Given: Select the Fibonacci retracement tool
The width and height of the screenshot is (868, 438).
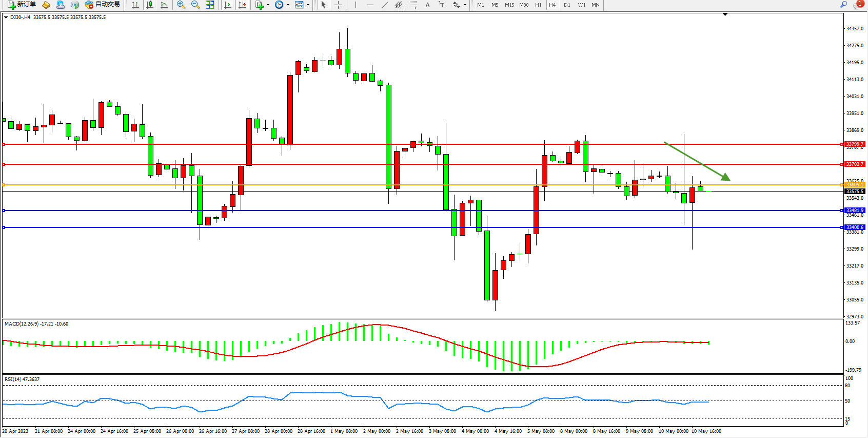Looking at the screenshot, I should [x=413, y=5].
